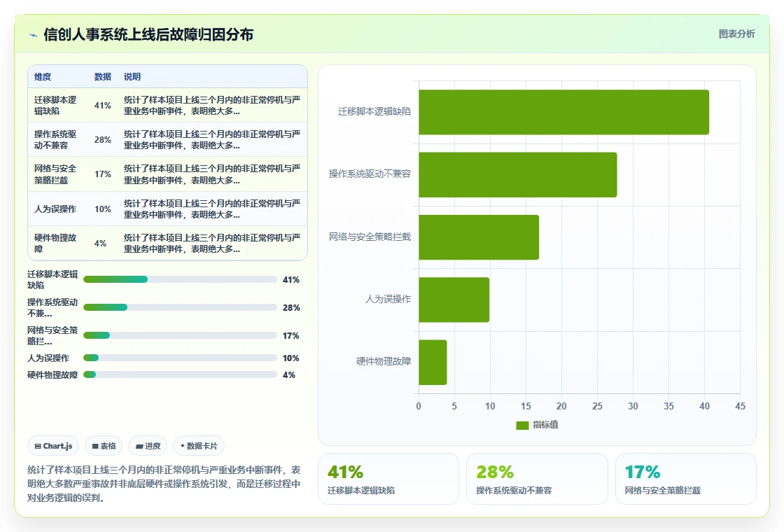Click the title 信创人事系统上线后故障归因分布
Viewport: 784px width, 532px height.
[148, 34]
